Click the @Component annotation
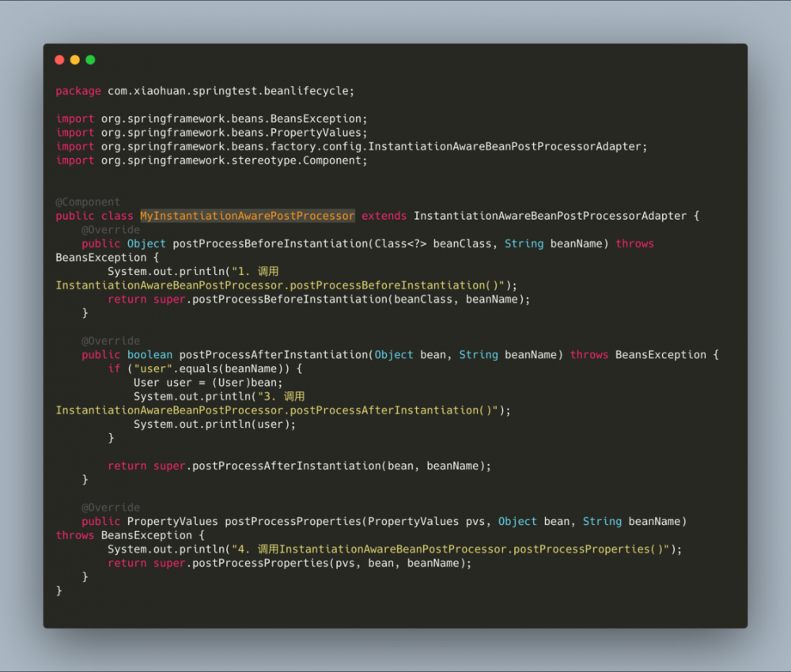 pos(88,202)
